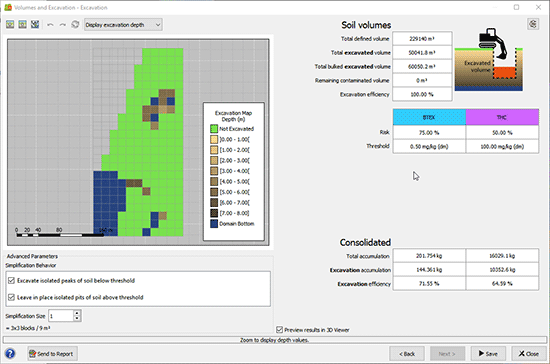The image size is (550, 364).
Task: Toggle Leave in place isolated pits checkbox
Action: point(11,297)
